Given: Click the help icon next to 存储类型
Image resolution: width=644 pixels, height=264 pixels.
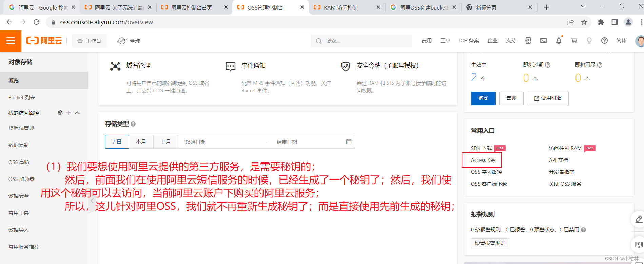Looking at the screenshot, I should click(133, 124).
